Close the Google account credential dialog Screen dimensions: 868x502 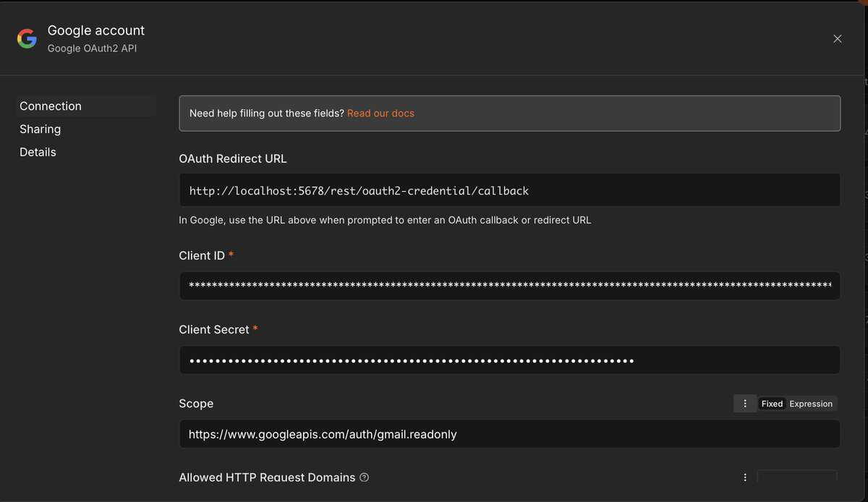[x=838, y=39]
